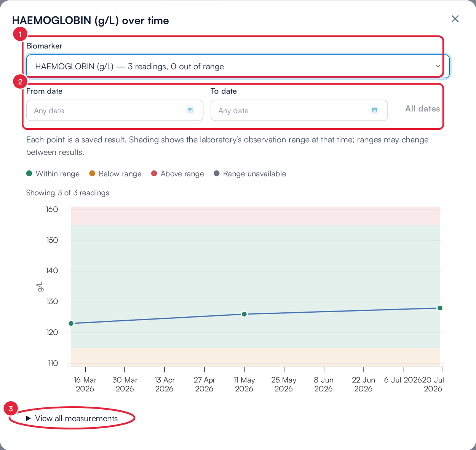Click the Range unavailable grey legend dot
476x450 pixels.
point(216,173)
